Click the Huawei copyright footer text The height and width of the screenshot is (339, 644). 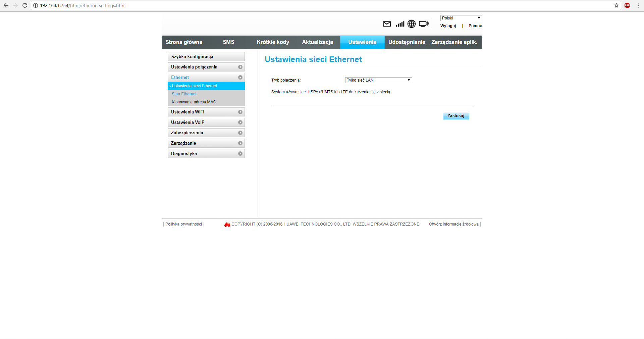[326, 224]
